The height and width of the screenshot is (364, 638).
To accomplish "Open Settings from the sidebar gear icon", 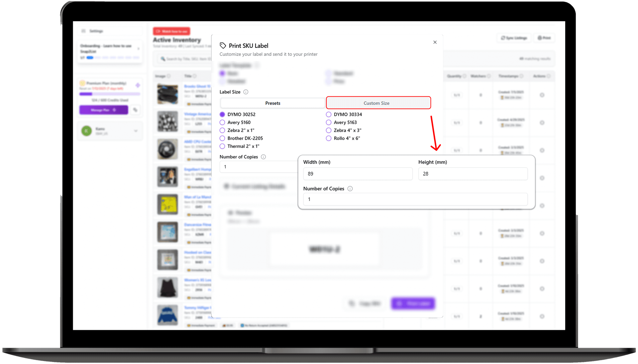I will point(84,31).
